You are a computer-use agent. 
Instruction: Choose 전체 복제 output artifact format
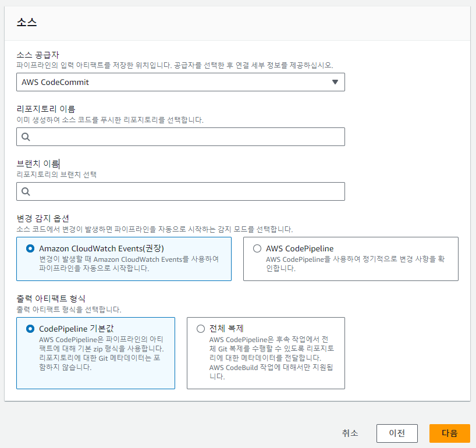tap(201, 329)
